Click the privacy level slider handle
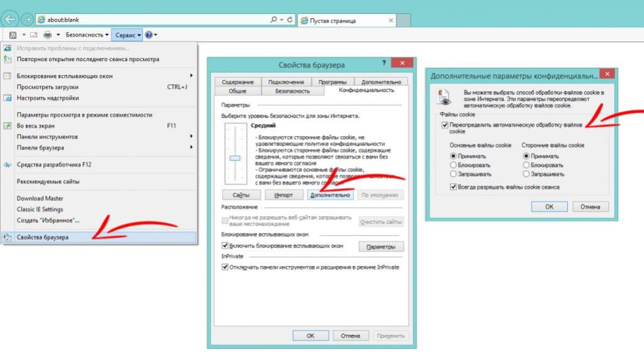 coord(235,158)
